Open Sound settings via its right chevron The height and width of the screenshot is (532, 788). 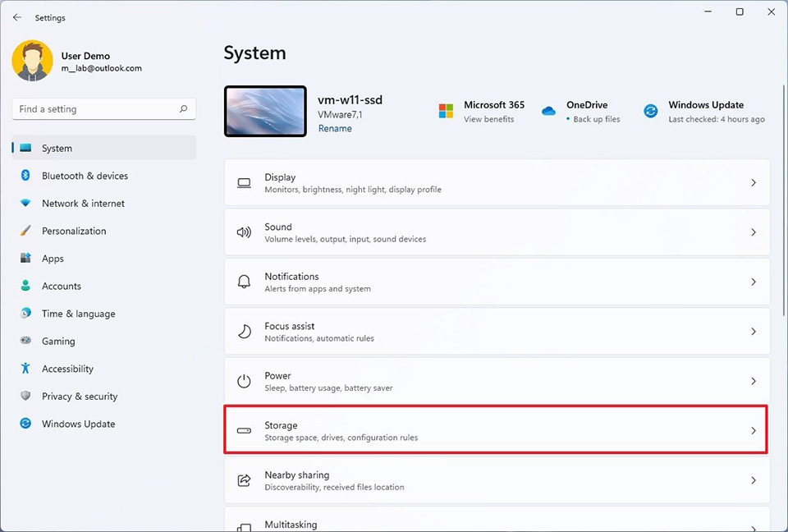pyautogui.click(x=753, y=232)
